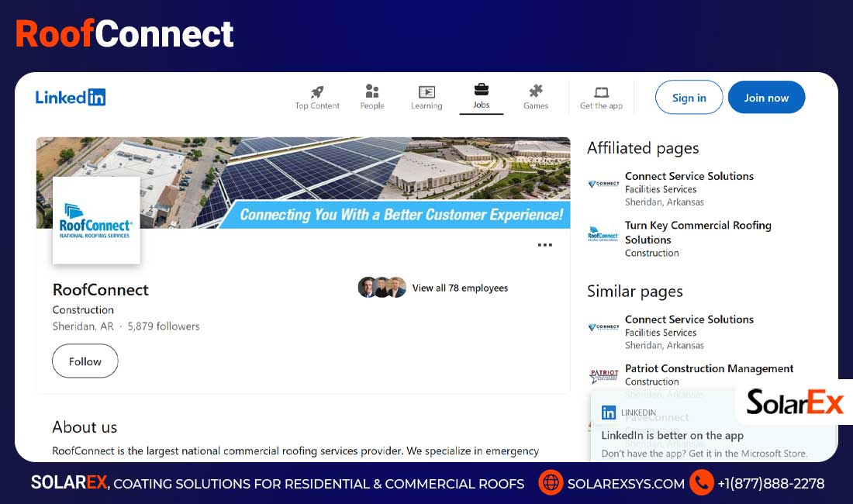Open Top Content rocket icon

click(317, 92)
